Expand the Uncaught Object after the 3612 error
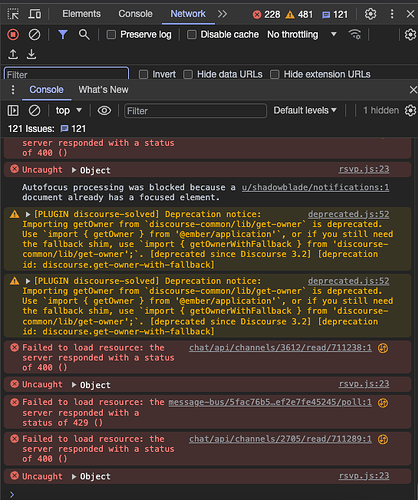Viewport: 418px width, 500px height. tap(74, 385)
